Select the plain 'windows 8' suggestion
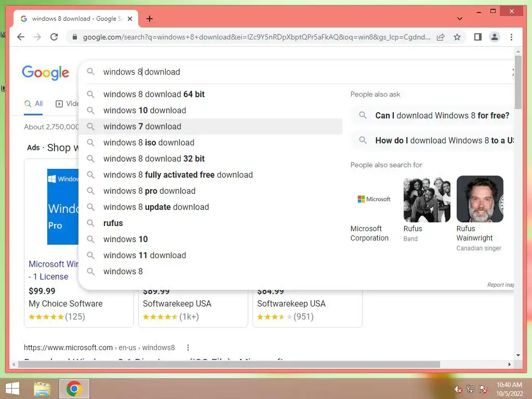Image resolution: width=532 pixels, height=399 pixels. pyautogui.click(x=210, y=271)
